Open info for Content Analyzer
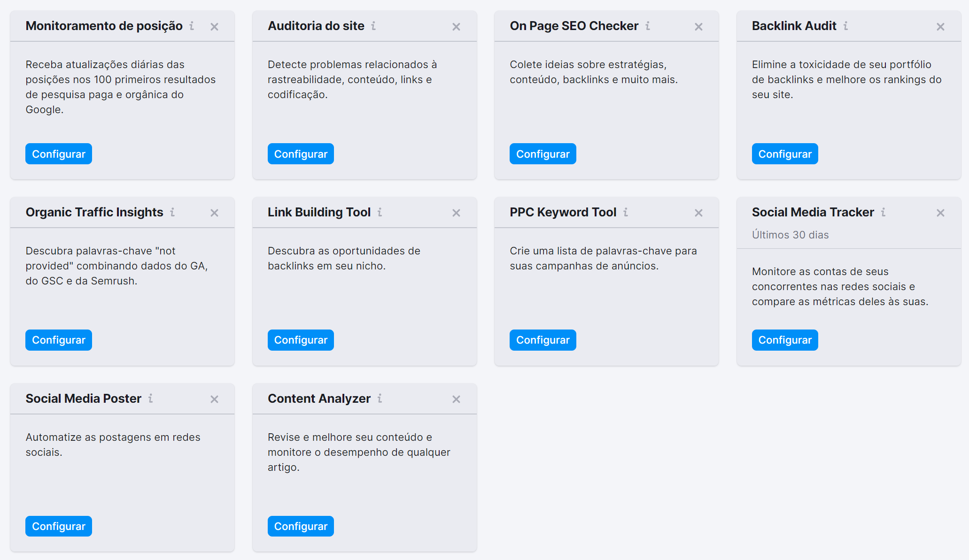Screen dimensions: 969x560 [380, 399]
